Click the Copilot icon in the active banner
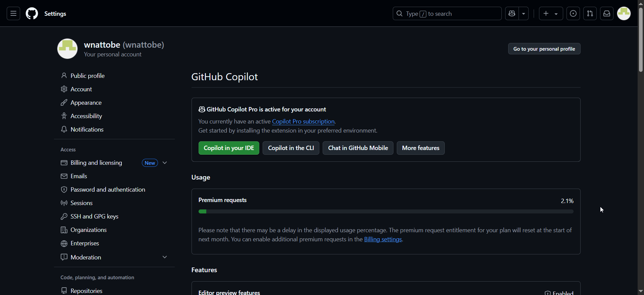The image size is (644, 295). pos(202,109)
